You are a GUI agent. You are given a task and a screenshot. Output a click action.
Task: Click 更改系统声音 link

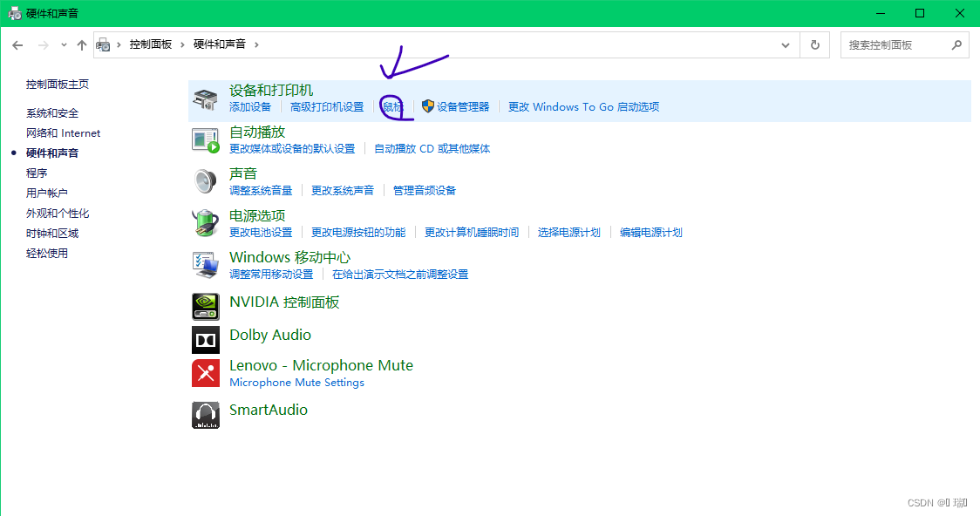click(x=343, y=191)
